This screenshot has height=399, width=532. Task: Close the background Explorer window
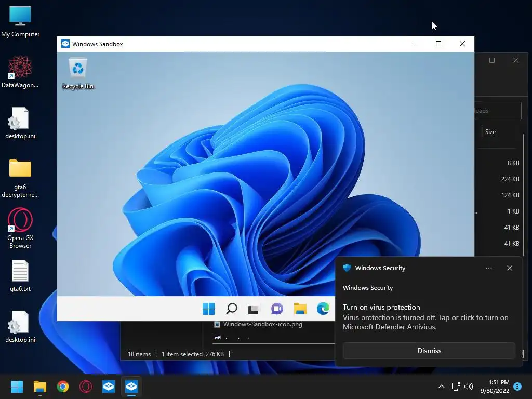pos(516,60)
